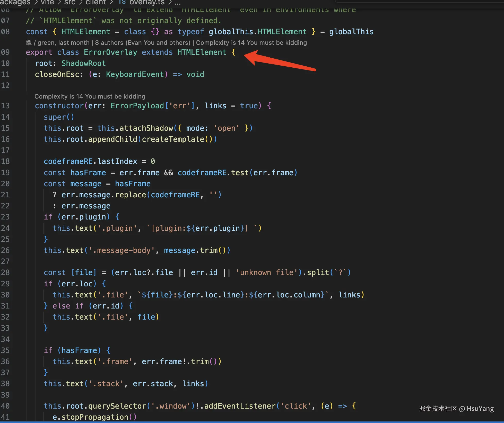
Task: Click the '.message-body' string literal
Action: tap(121, 250)
